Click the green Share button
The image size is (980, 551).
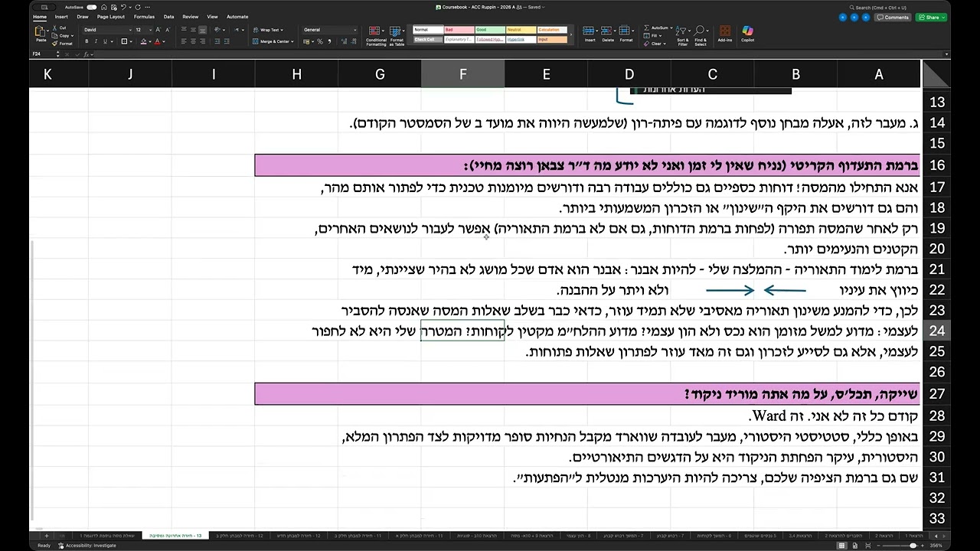[x=931, y=17]
